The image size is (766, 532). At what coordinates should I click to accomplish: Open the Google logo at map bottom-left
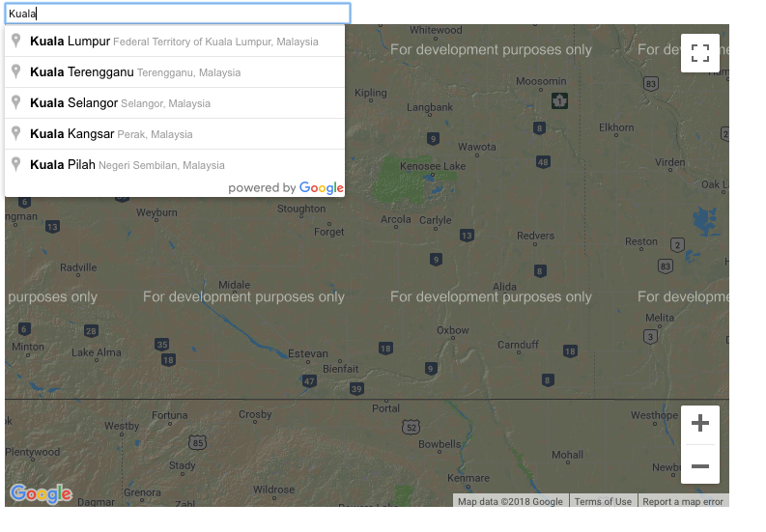pos(41,493)
